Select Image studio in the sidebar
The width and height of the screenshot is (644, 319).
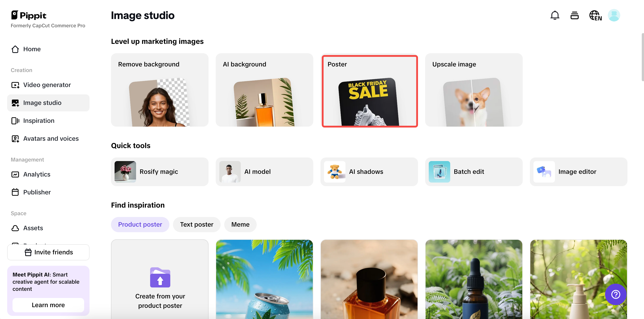click(x=42, y=103)
